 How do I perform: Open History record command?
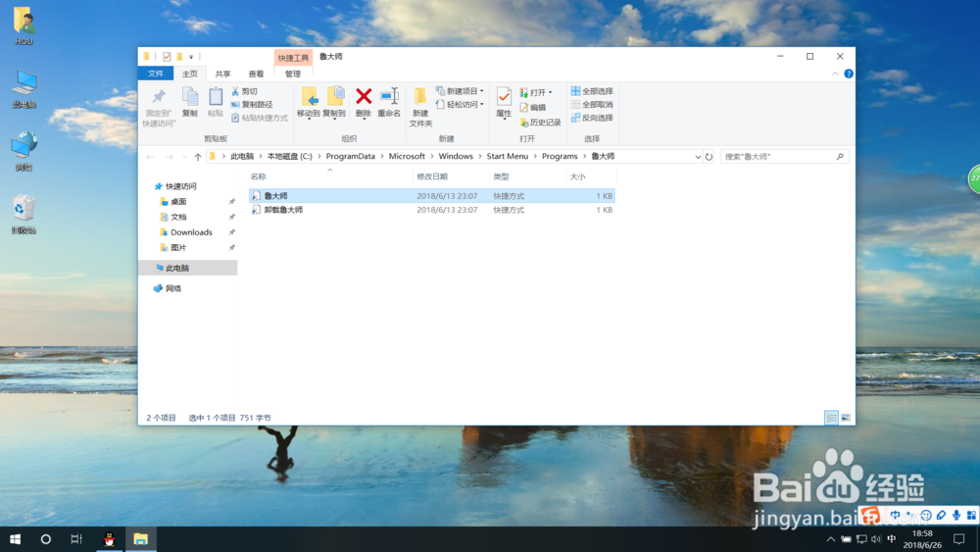541,123
